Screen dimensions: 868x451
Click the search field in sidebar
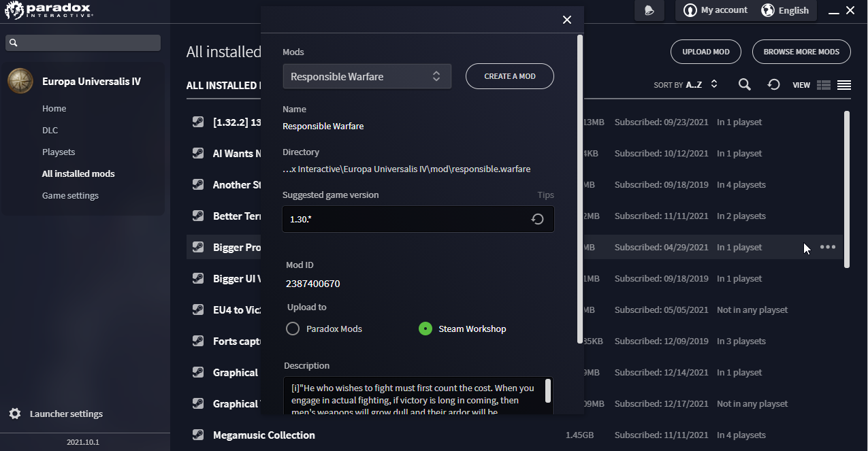[83, 43]
